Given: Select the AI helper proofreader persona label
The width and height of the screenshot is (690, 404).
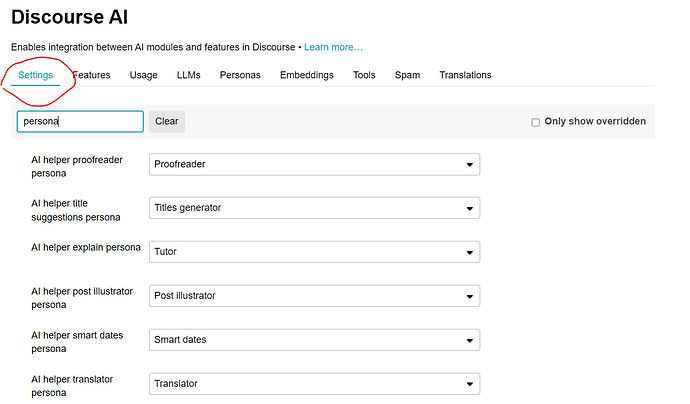Looking at the screenshot, I should tap(77, 166).
